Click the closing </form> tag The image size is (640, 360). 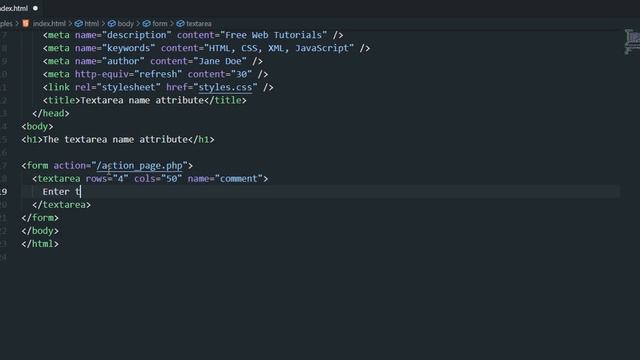tap(40, 218)
